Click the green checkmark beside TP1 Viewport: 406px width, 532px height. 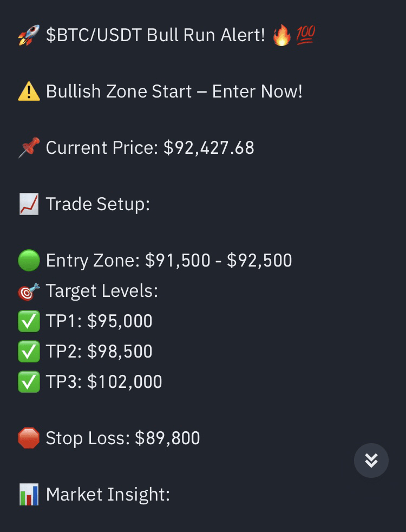click(x=29, y=321)
